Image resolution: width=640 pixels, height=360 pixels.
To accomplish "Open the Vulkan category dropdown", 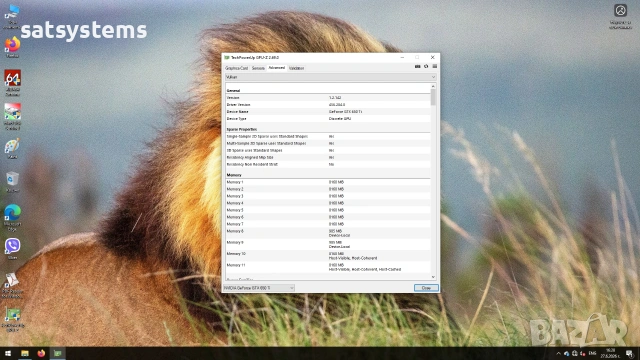I will point(330,77).
